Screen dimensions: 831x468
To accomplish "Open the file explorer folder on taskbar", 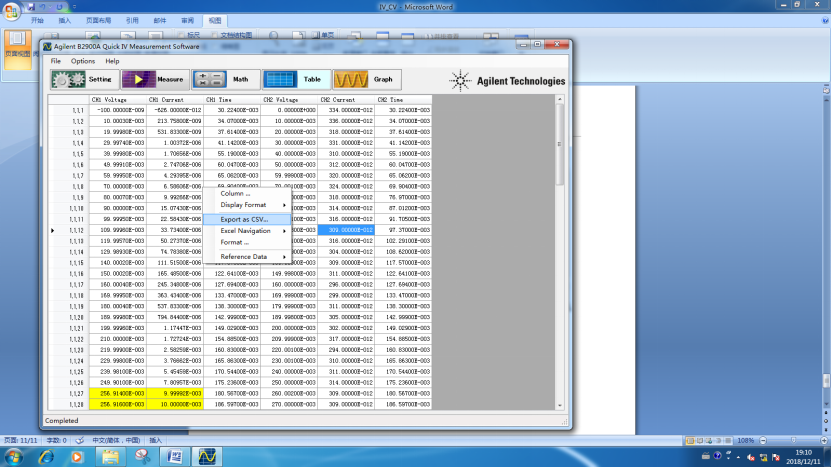I will [110, 456].
